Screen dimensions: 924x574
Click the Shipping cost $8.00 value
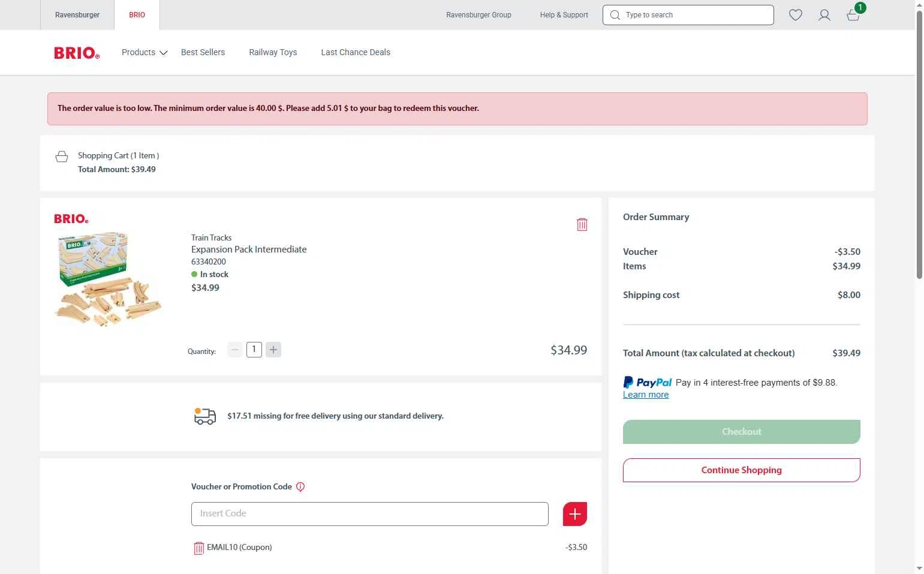tap(848, 295)
